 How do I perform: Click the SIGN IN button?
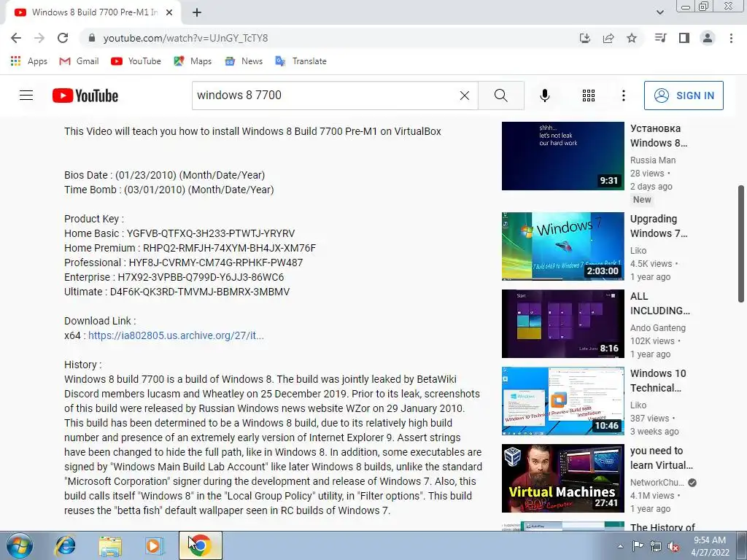pos(684,96)
